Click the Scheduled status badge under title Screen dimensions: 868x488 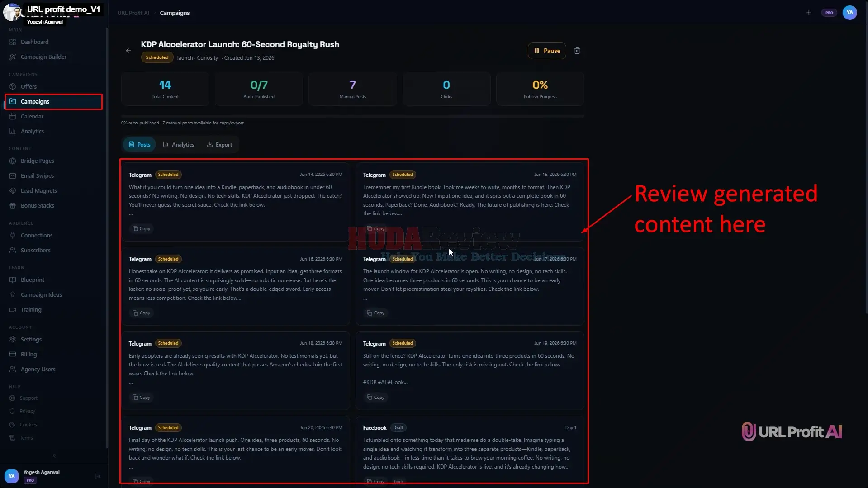point(157,57)
